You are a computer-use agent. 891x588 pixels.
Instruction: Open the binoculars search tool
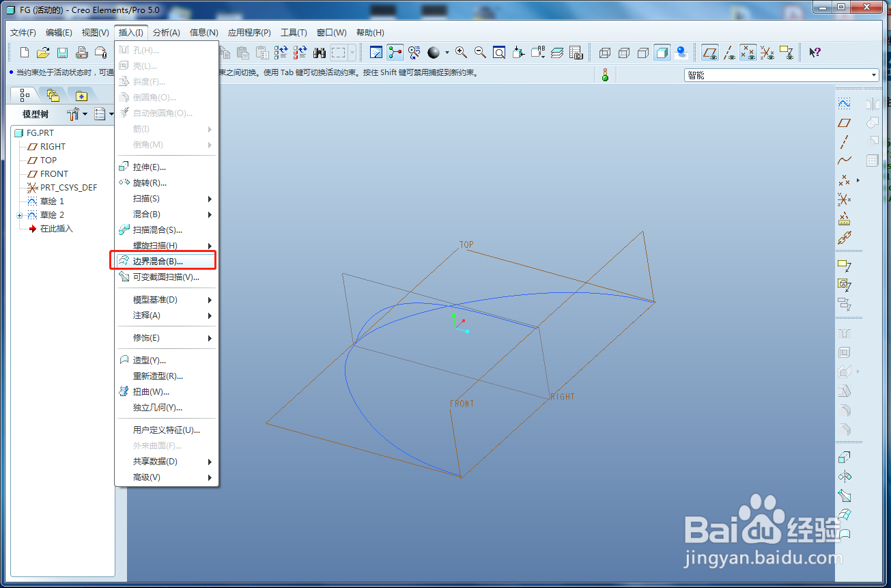click(x=319, y=53)
